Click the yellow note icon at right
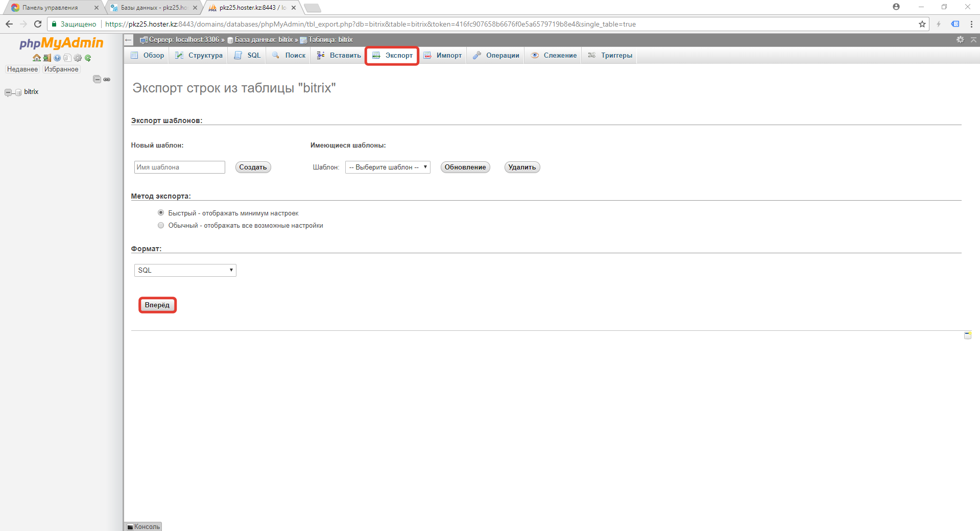980x531 pixels. coord(967,335)
